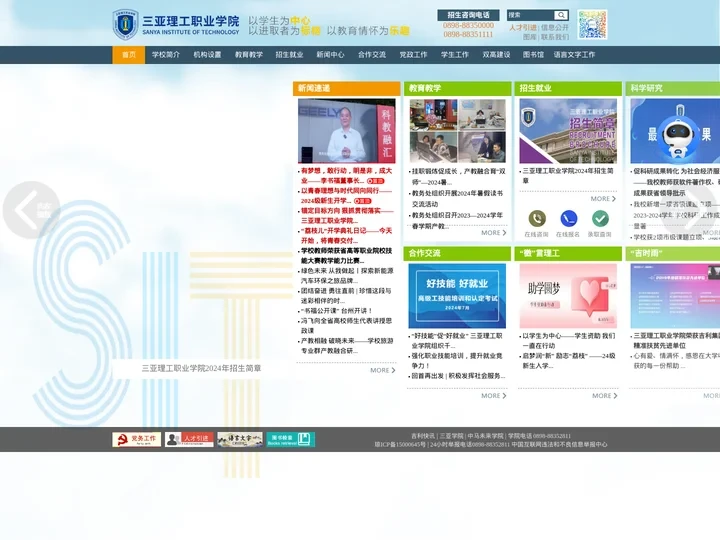Click the search magnifier icon
Screen dimensions: 720x540
click(x=561, y=15)
